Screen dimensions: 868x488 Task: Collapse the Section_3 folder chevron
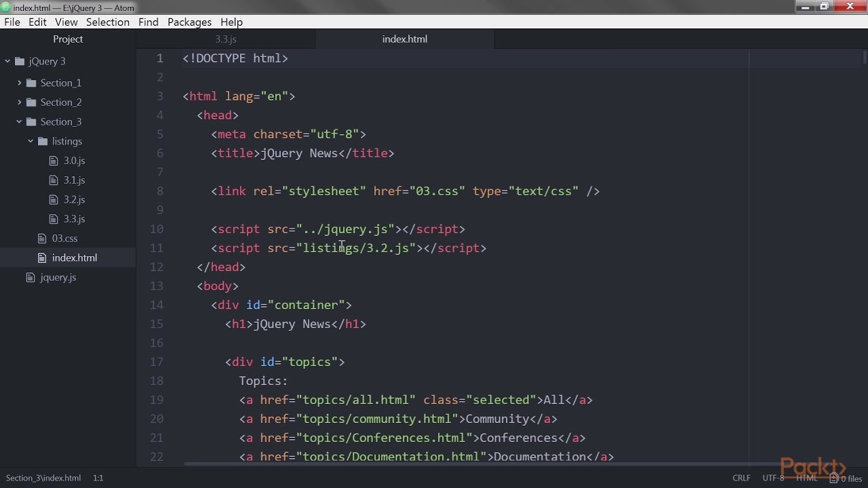tap(20, 122)
